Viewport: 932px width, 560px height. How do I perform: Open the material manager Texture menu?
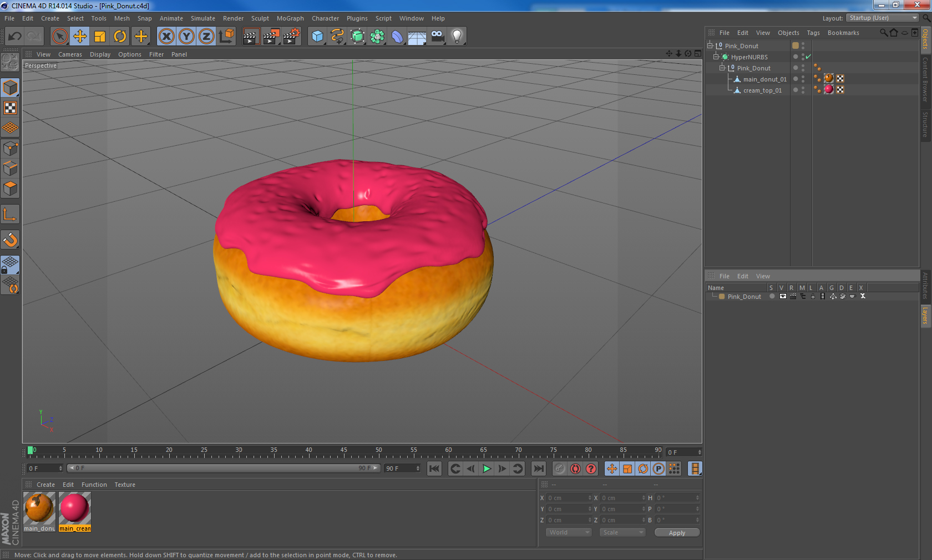coord(125,485)
